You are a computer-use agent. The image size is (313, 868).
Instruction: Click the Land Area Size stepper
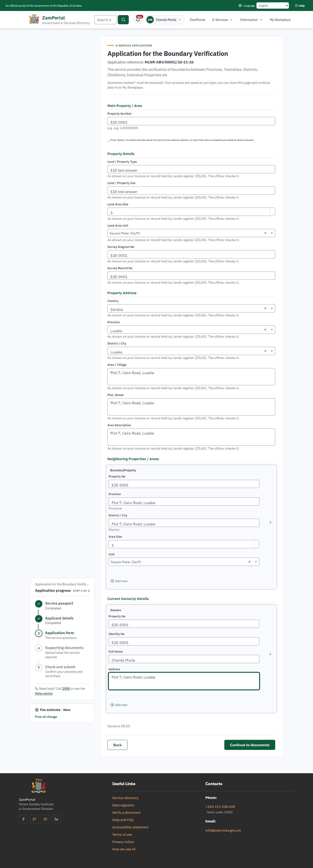tap(272, 212)
